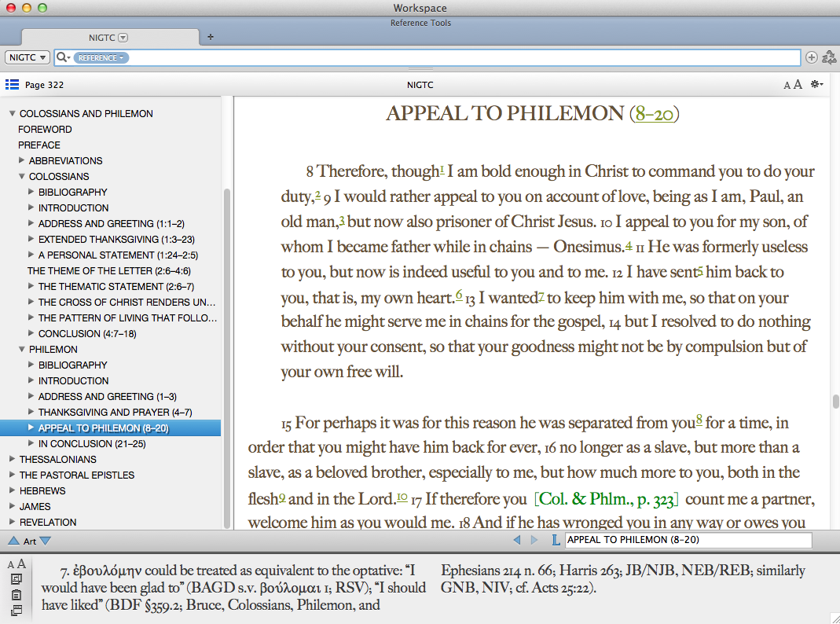Screen dimensions: 840x624
Task: Click the recycle icon beside the search field
Action: point(829,57)
